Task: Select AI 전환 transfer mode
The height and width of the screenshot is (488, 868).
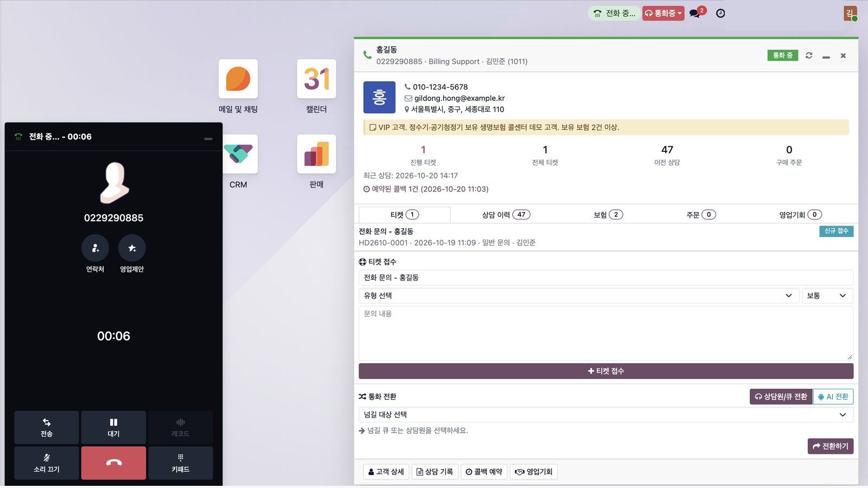Action: pyautogui.click(x=833, y=397)
